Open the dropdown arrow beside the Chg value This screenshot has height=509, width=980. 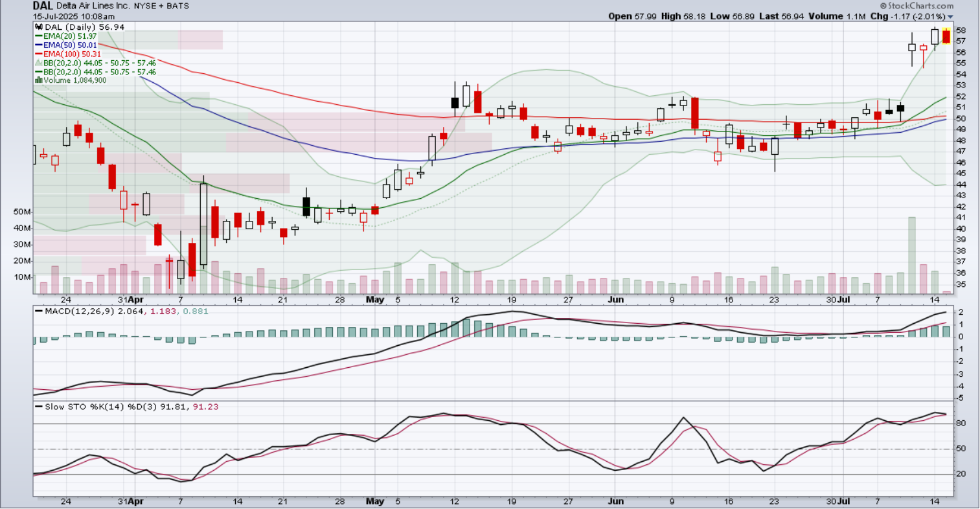(950, 16)
